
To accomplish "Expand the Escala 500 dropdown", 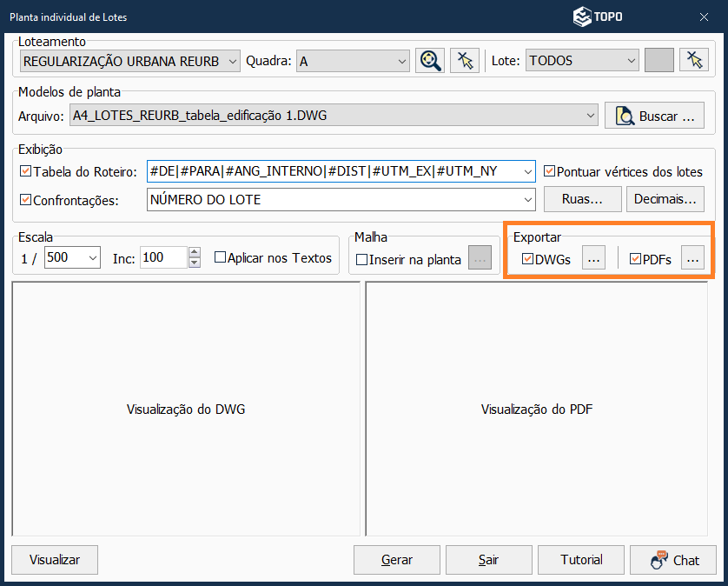I will tap(93, 257).
